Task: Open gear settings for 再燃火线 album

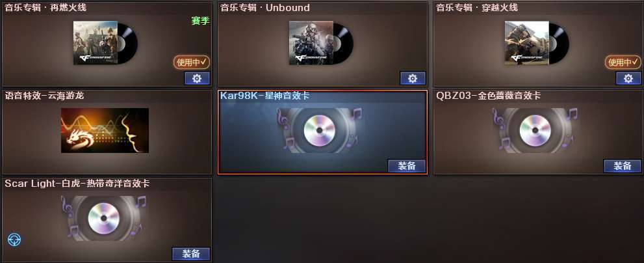Action: click(197, 78)
